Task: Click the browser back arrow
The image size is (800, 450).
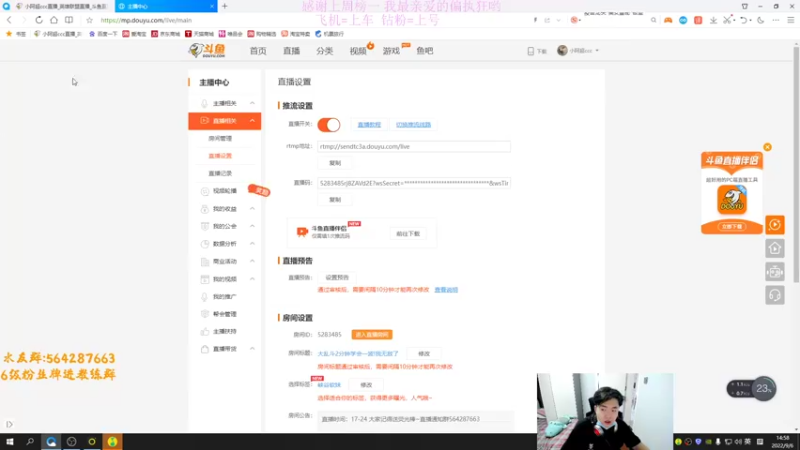Action: [x=9, y=20]
